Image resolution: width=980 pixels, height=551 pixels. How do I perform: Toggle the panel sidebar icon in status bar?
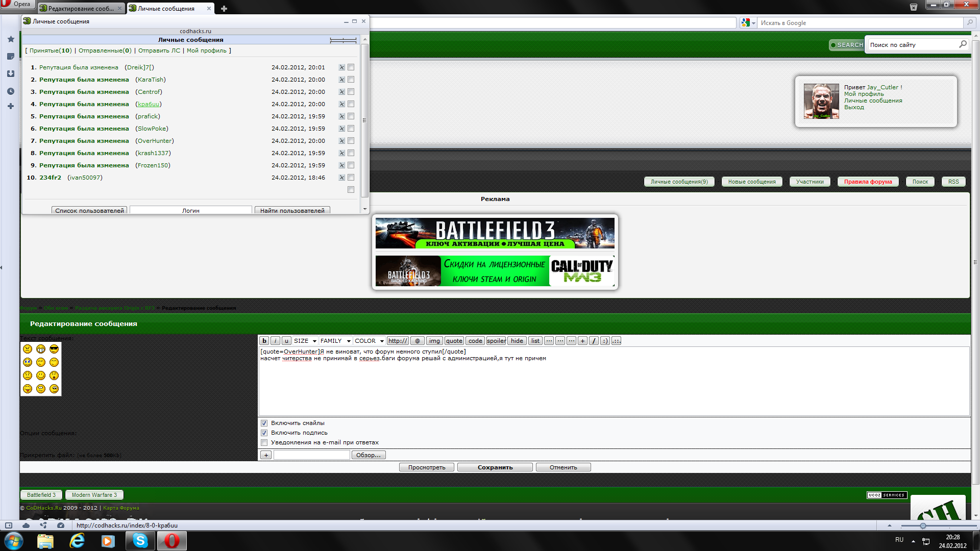(9, 525)
